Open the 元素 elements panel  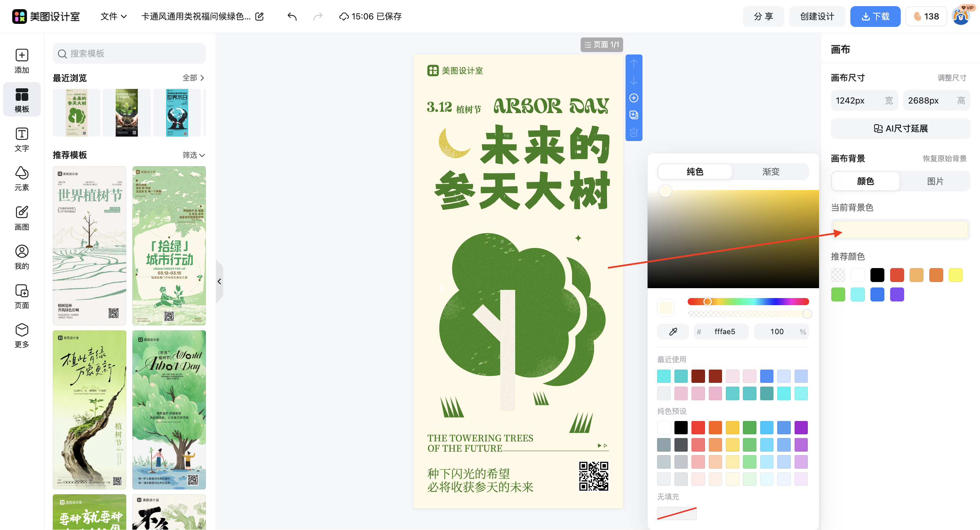point(22,178)
